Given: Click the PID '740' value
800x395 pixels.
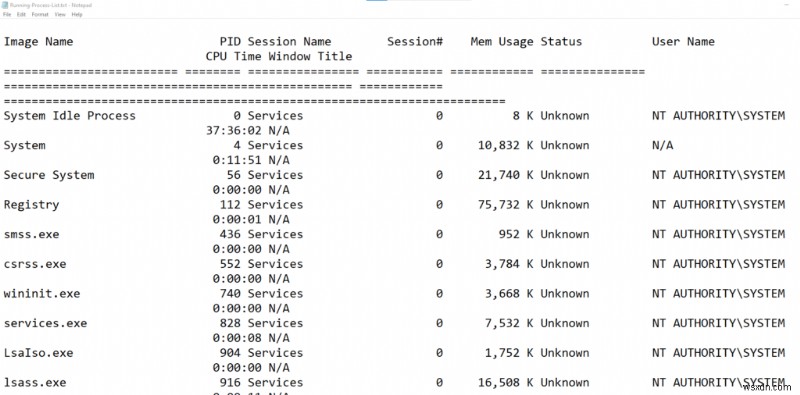Looking at the screenshot, I should (x=230, y=293).
